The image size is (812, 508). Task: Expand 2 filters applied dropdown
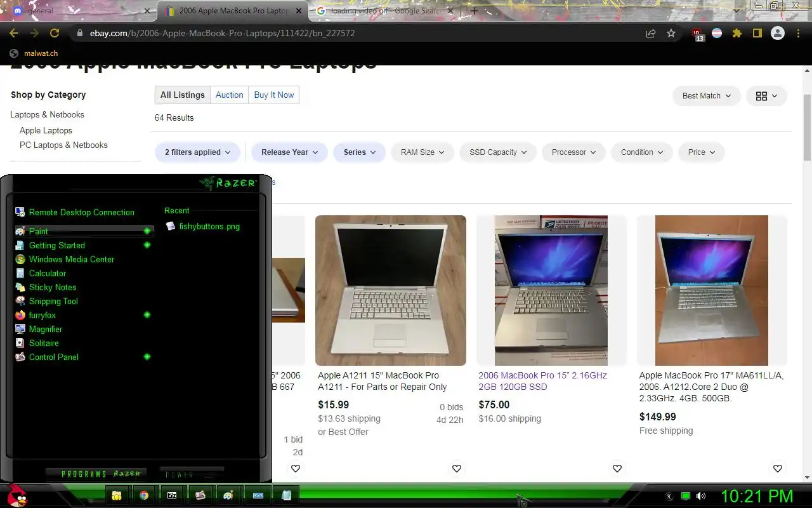197,152
